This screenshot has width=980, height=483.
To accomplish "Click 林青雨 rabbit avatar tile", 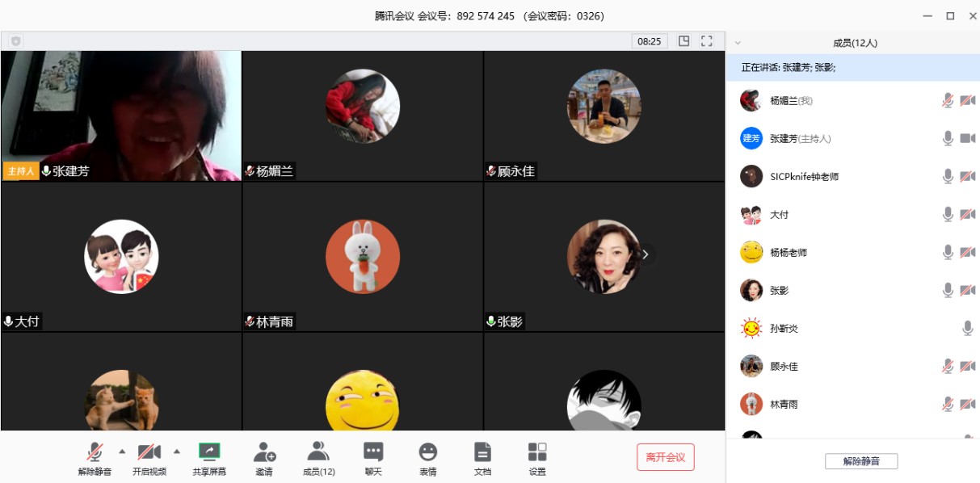I will [x=363, y=257].
